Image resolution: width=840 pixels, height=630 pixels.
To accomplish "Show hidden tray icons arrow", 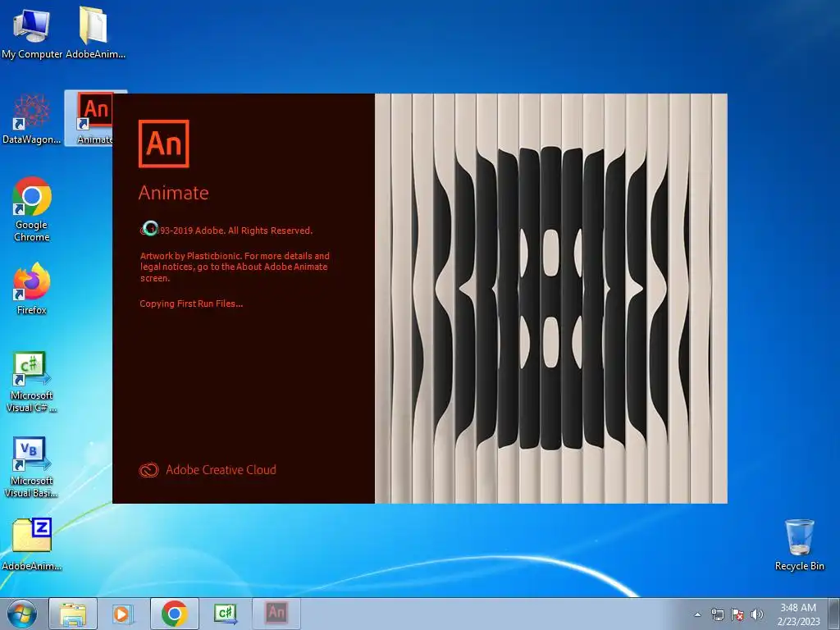I will 697,614.
